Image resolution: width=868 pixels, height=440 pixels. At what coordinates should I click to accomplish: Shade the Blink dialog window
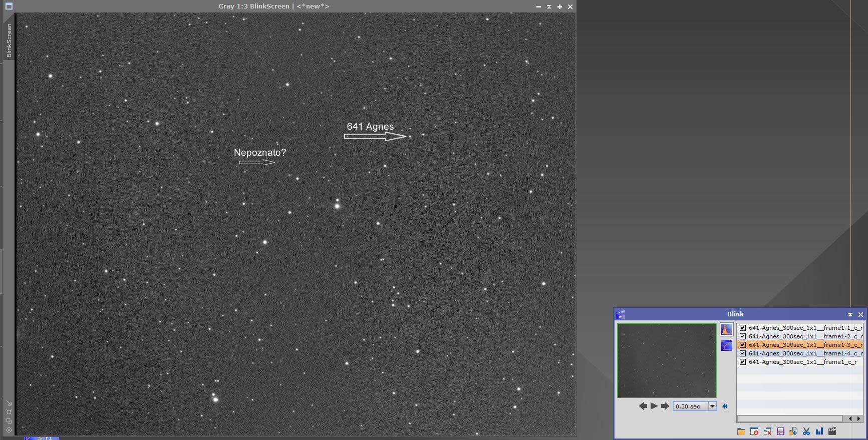point(850,314)
